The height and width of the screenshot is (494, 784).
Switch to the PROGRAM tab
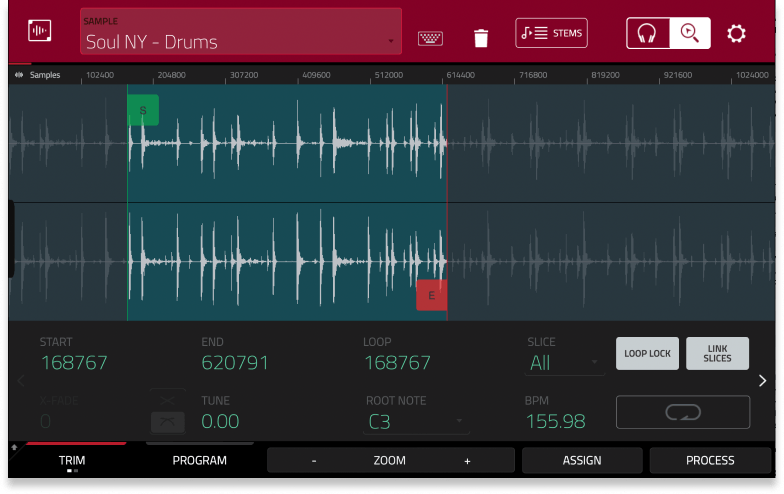coord(199,461)
